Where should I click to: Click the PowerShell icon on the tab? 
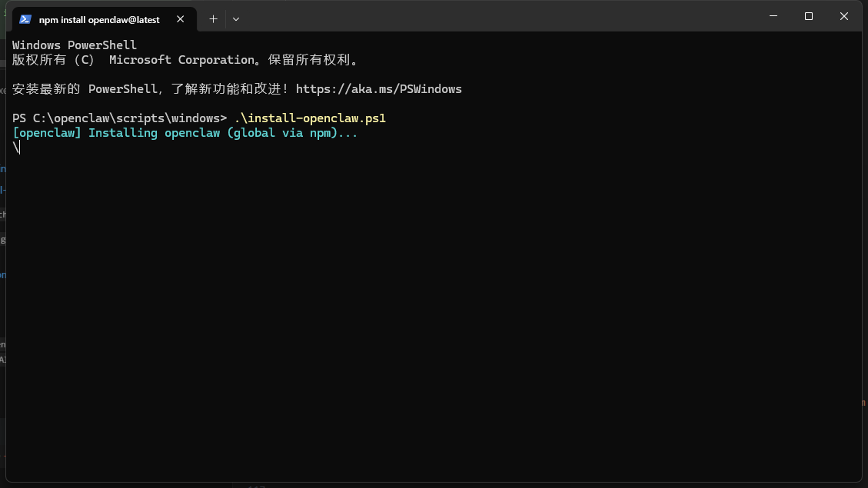click(25, 19)
